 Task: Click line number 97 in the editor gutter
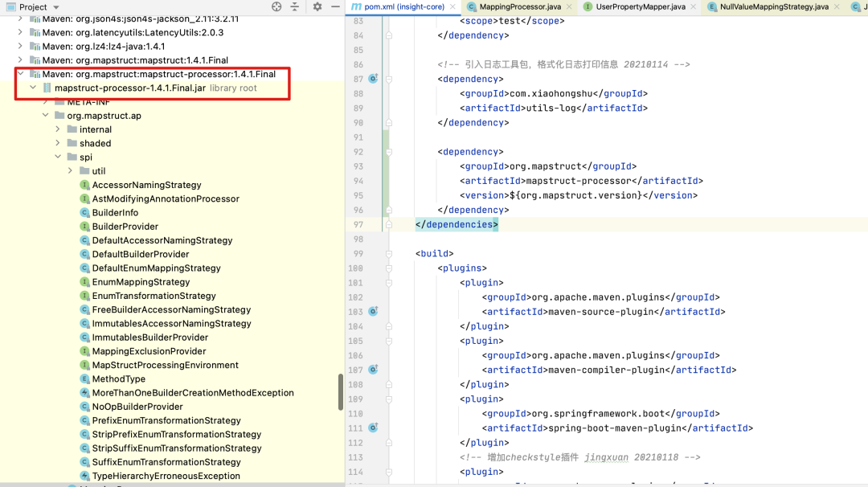click(358, 224)
